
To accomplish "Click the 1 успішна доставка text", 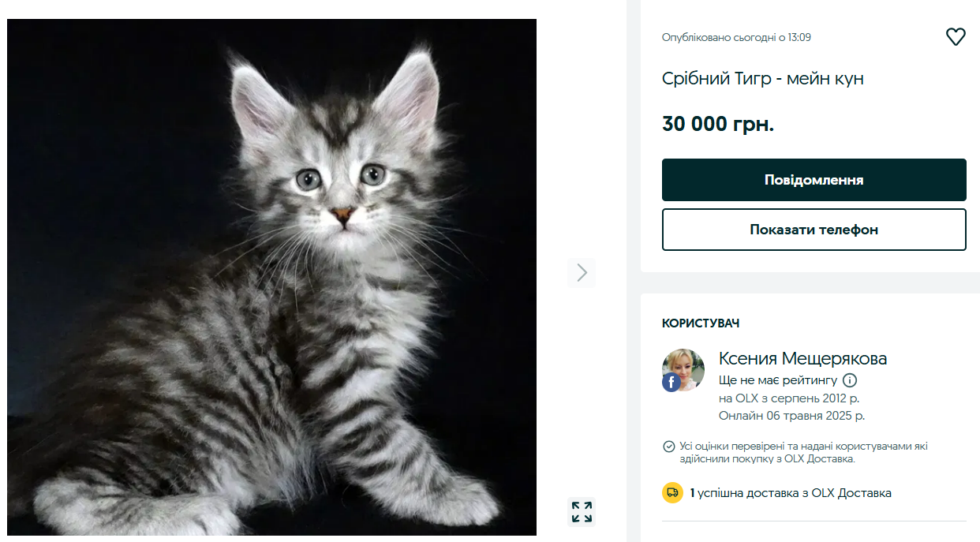I will [791, 493].
